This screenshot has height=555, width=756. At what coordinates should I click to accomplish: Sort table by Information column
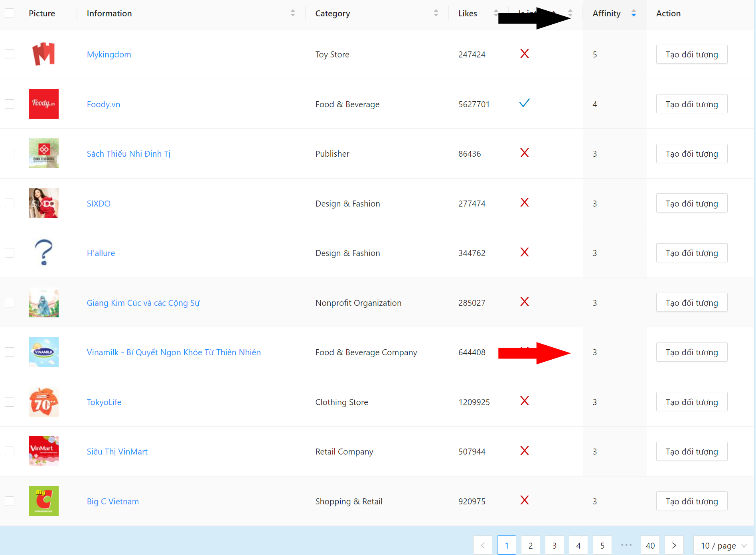pyautogui.click(x=293, y=13)
